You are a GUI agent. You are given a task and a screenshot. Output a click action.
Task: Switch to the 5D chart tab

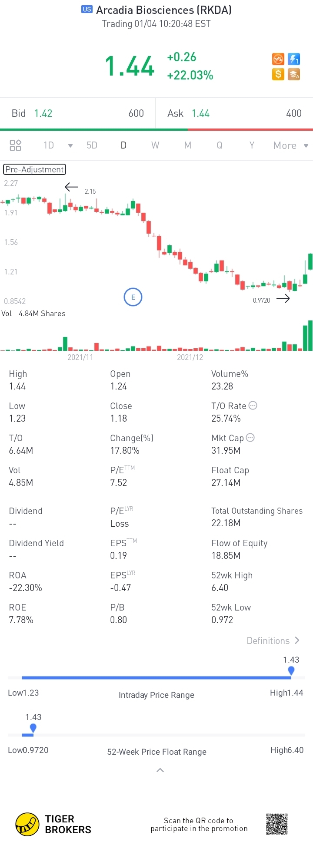click(x=92, y=145)
